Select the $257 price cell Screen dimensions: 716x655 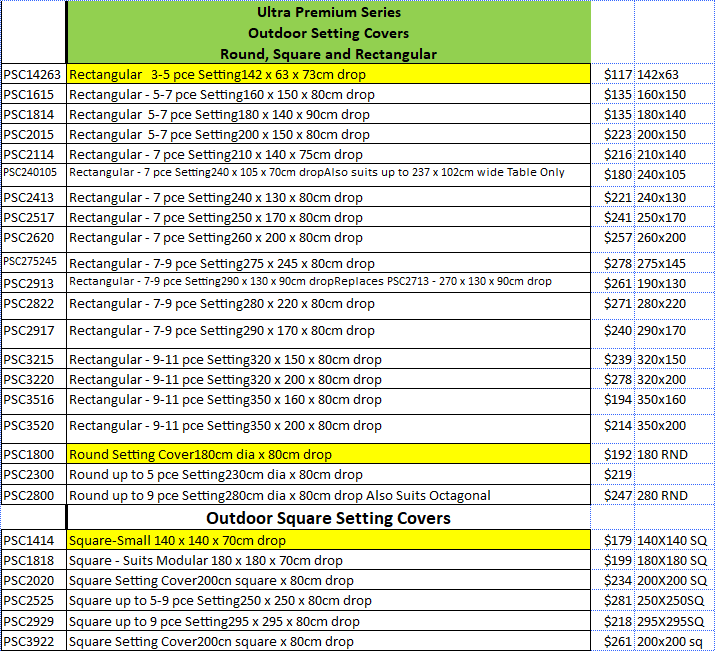coord(613,238)
